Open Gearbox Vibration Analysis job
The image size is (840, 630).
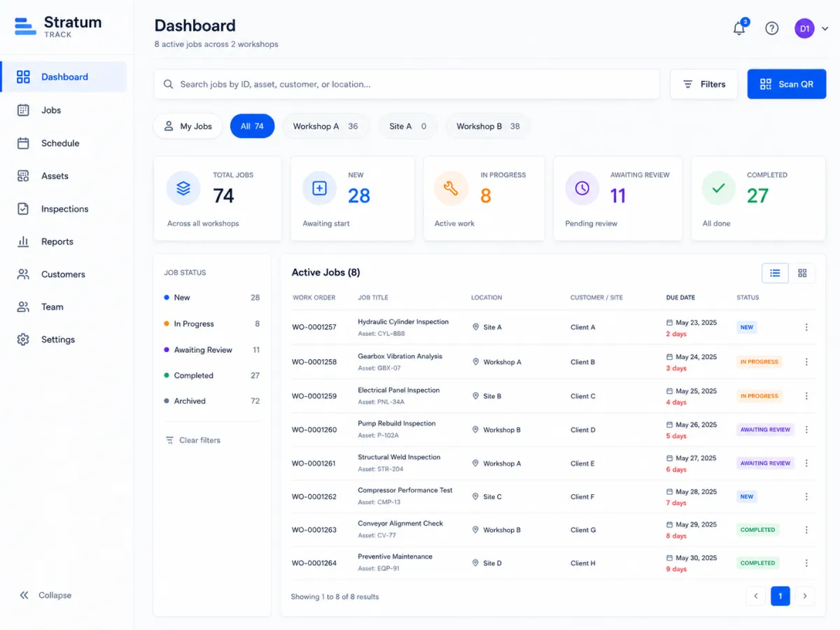(x=400, y=356)
